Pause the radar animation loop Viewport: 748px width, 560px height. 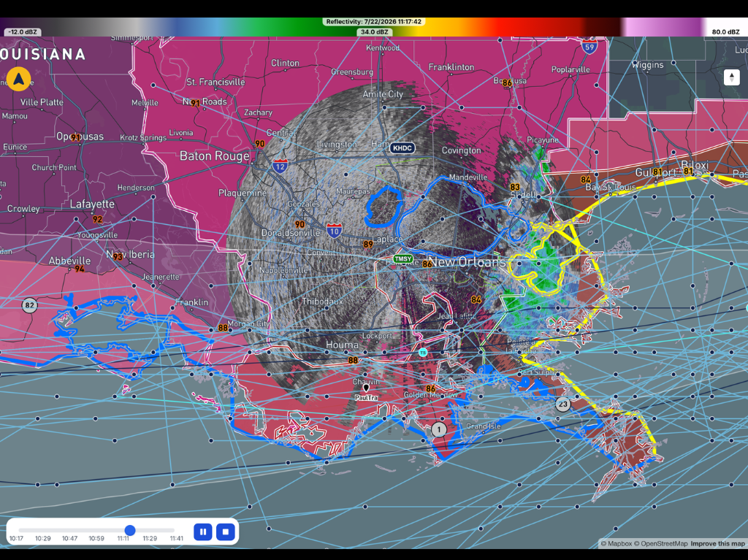203,532
